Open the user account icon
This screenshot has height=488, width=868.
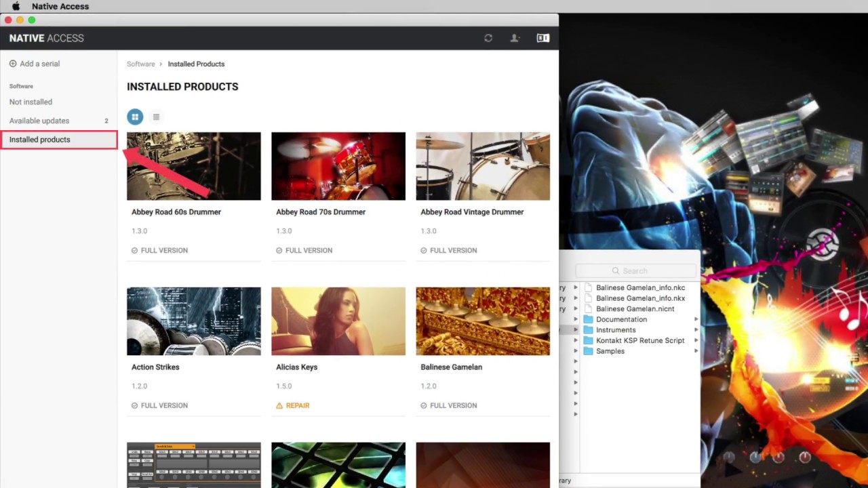pyautogui.click(x=515, y=38)
